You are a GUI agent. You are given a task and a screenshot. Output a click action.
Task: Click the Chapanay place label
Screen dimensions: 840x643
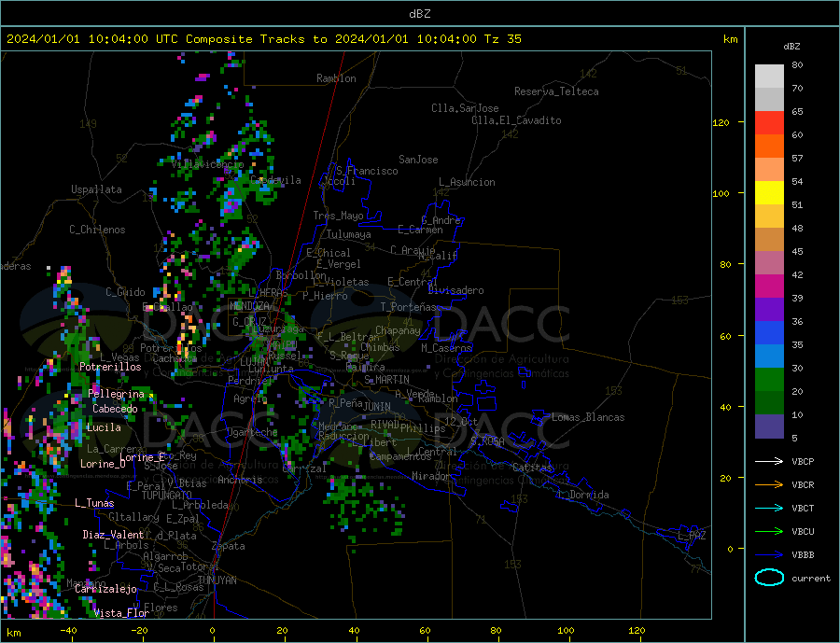[x=398, y=330]
